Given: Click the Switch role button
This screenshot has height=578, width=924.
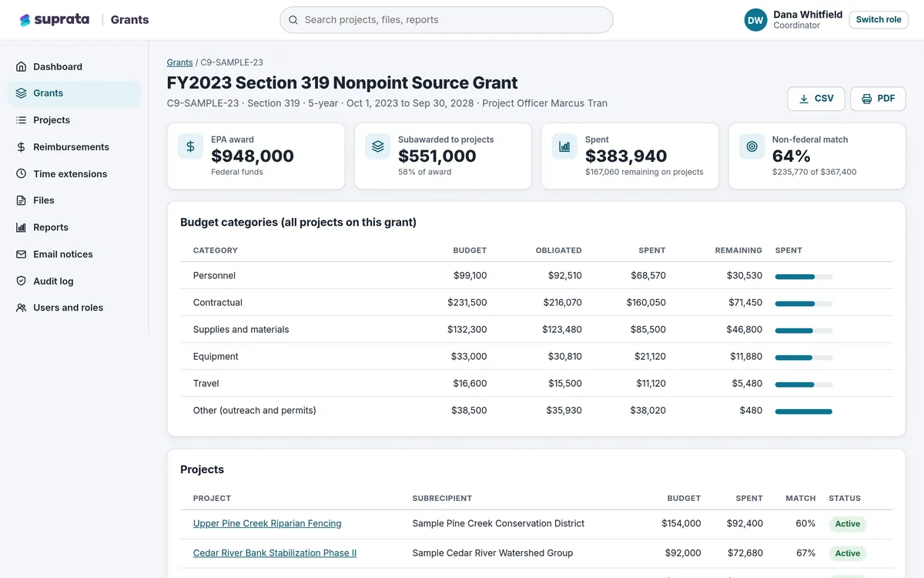Looking at the screenshot, I should (879, 20).
